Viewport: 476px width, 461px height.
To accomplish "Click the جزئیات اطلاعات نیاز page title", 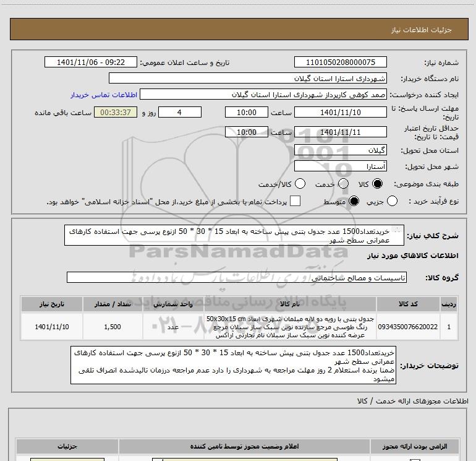I will 421,30.
